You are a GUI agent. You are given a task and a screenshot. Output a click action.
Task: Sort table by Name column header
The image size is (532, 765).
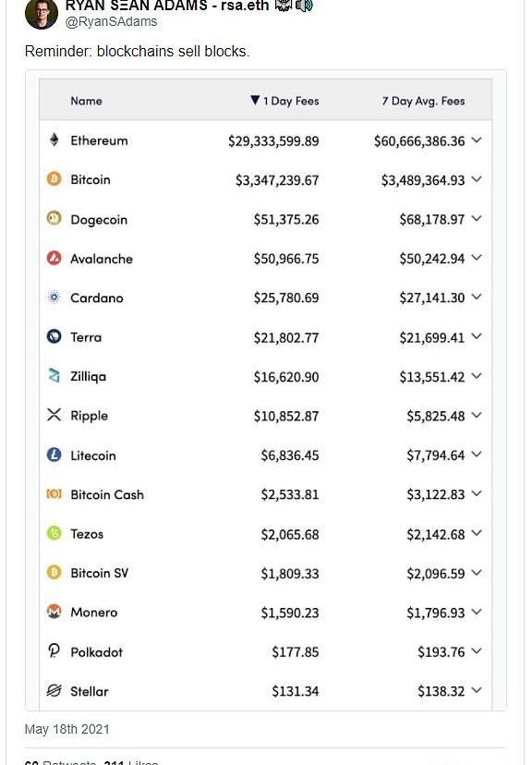(86, 101)
